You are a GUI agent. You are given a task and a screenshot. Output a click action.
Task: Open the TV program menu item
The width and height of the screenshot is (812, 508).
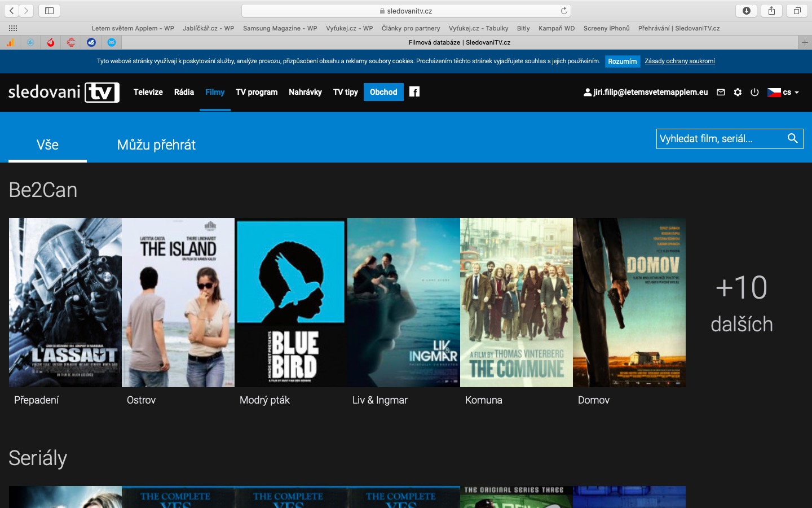click(x=257, y=92)
